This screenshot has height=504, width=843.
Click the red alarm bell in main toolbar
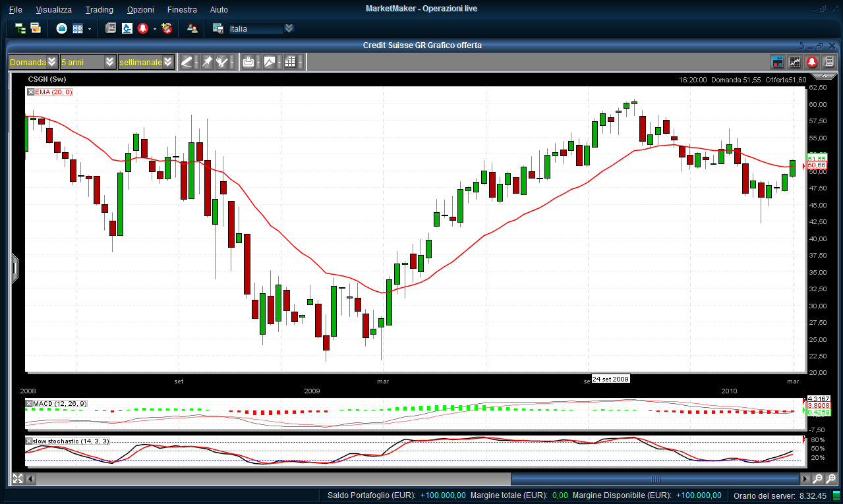[143, 28]
